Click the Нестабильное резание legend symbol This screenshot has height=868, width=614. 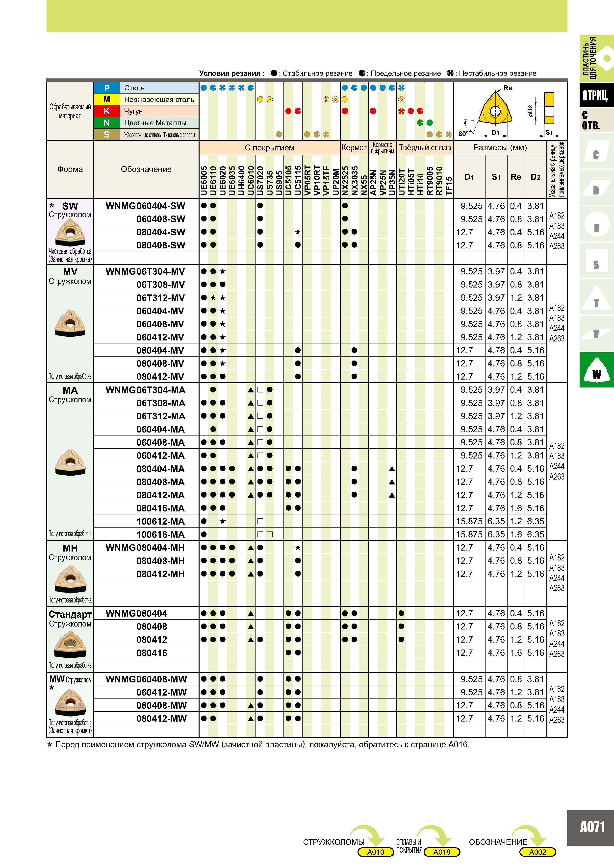(x=450, y=73)
